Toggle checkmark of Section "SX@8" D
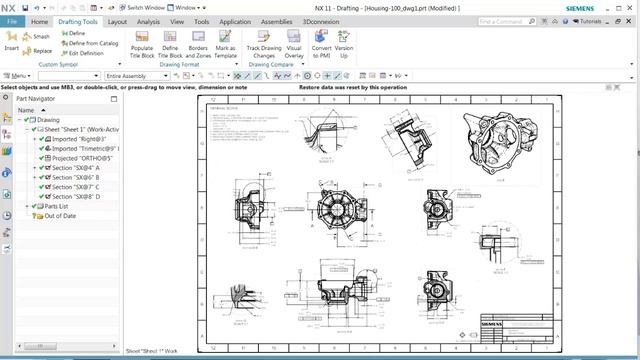Image resolution: width=640 pixels, height=360 pixels. tap(41, 197)
